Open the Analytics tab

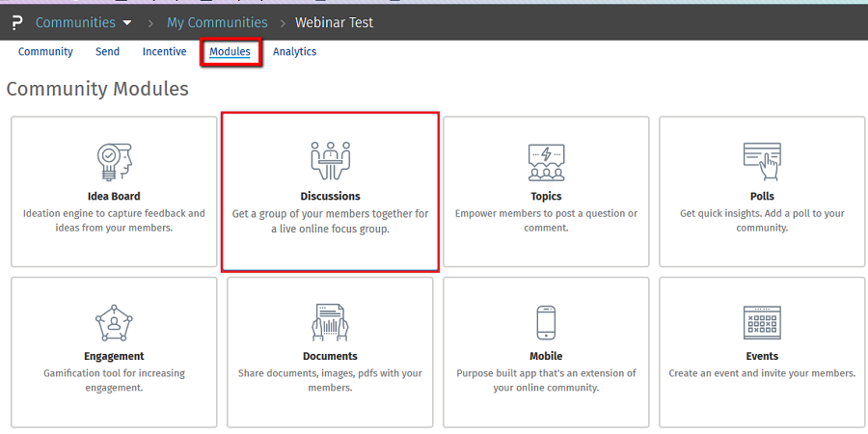[x=294, y=51]
